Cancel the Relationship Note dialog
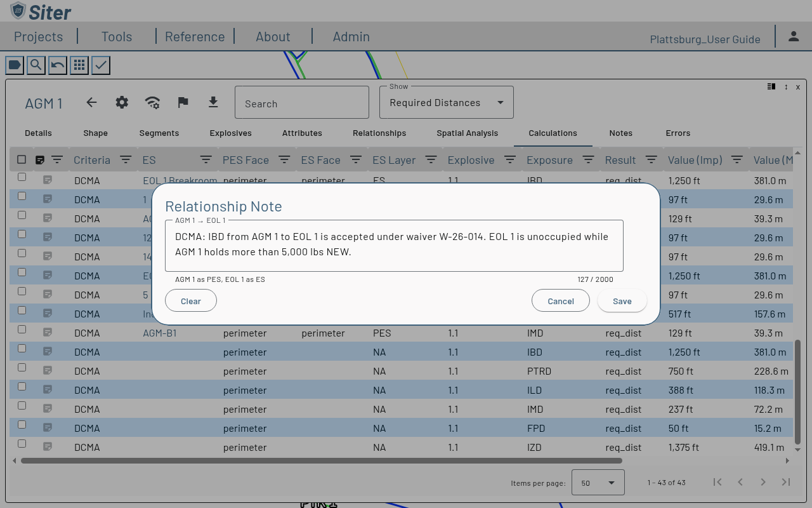 pos(561,301)
